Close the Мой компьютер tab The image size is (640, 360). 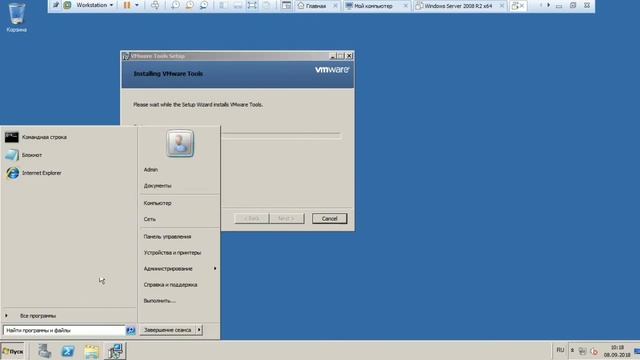[406, 6]
